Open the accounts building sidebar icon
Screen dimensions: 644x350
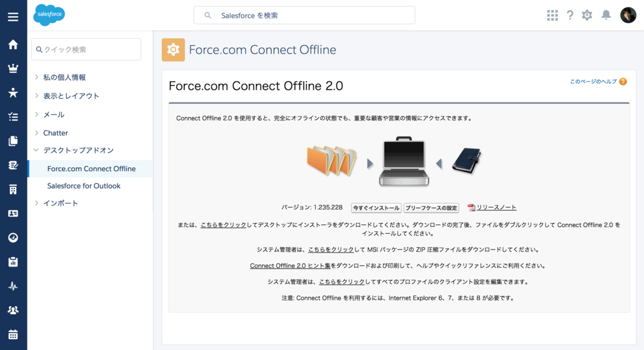13,189
